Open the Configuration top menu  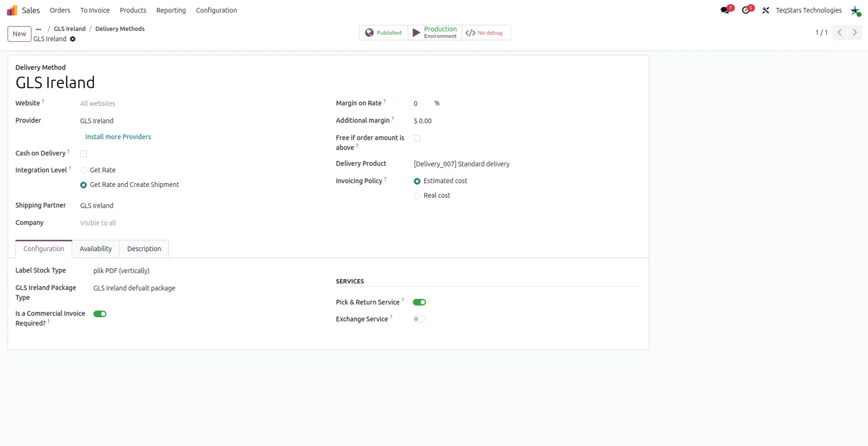click(216, 10)
